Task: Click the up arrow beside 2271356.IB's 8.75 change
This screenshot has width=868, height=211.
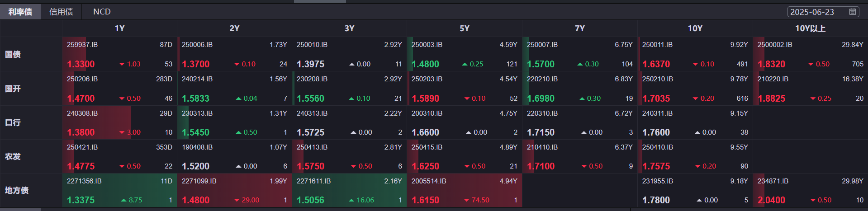Action: pyautogui.click(x=123, y=200)
